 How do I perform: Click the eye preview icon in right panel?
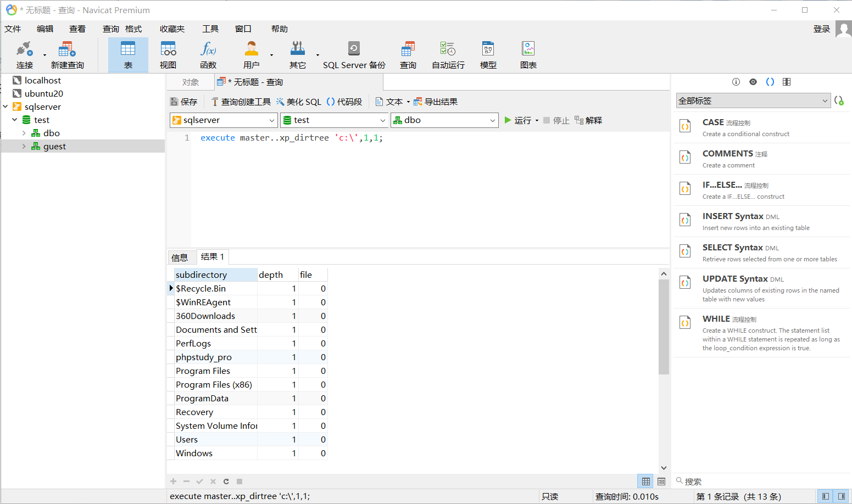753,82
